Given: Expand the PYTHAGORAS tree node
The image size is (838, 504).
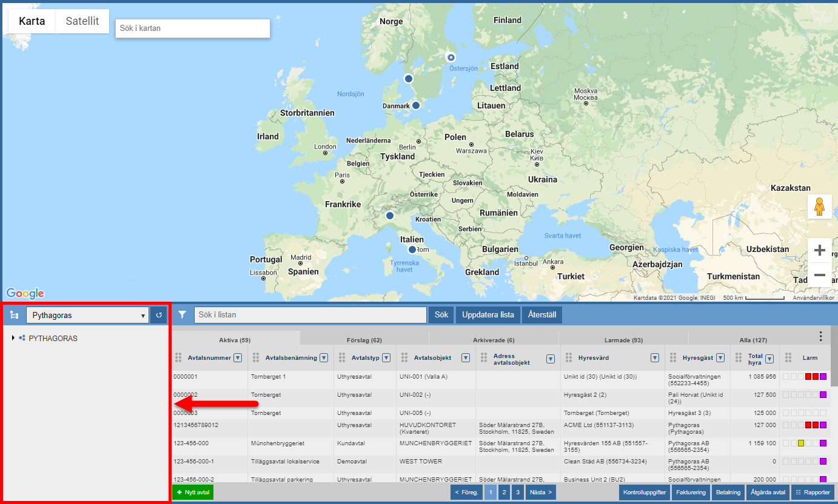Looking at the screenshot, I should point(13,338).
